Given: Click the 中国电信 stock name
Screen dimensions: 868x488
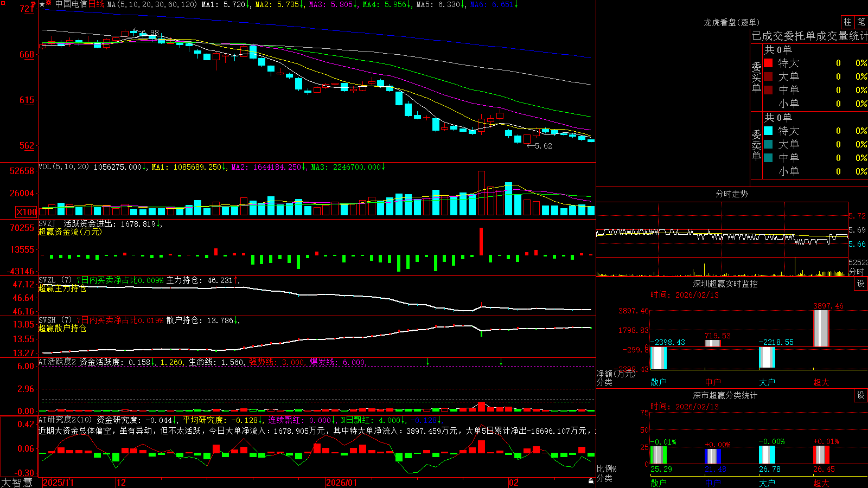Looking at the screenshot, I should click(x=71, y=4).
